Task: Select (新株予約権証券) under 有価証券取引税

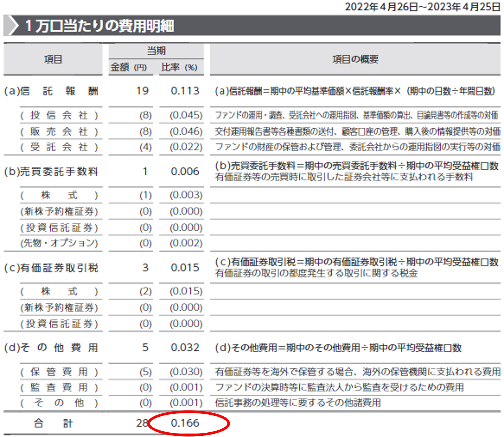Action: click(x=59, y=308)
